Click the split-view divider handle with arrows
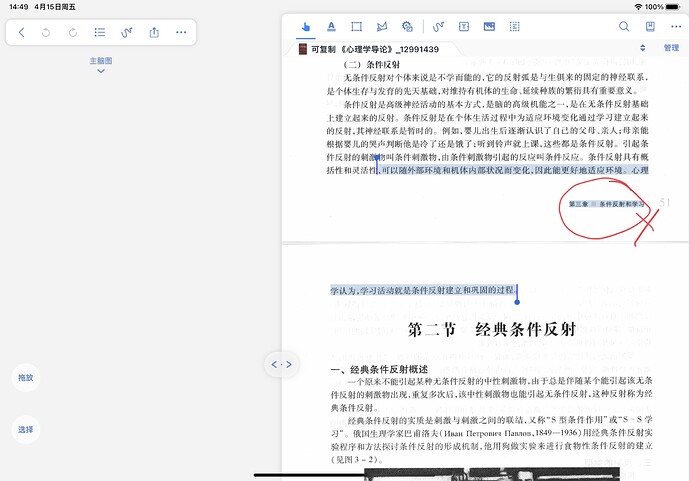 pos(281,365)
